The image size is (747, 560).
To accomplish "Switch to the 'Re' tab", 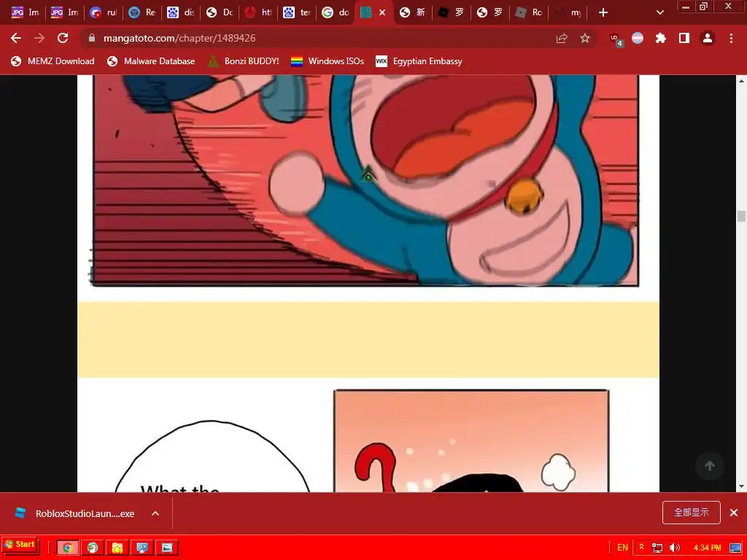I will click(142, 12).
